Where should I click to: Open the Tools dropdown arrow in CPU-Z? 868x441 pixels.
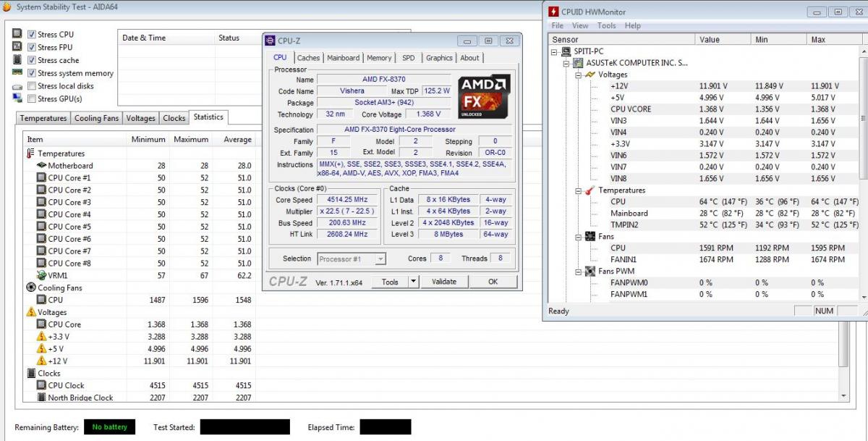point(413,282)
